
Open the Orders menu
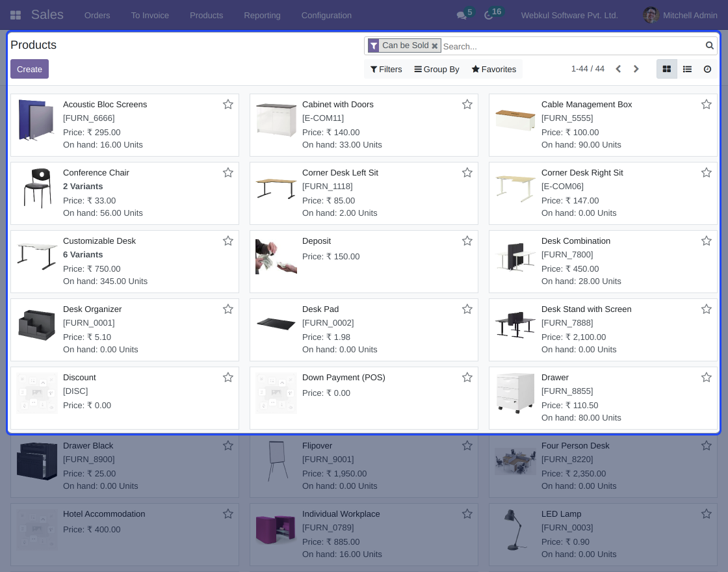[x=97, y=16]
